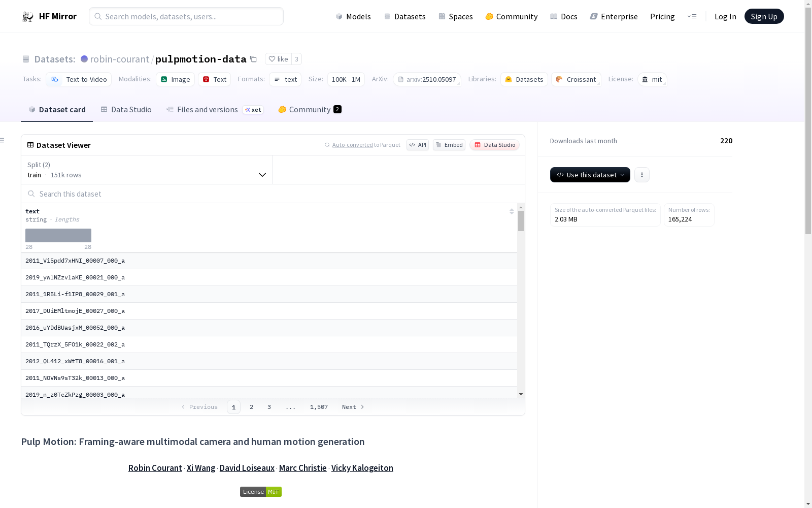Open Robin Courant author link
Viewport: 812px width, 508px height.
[155, 468]
